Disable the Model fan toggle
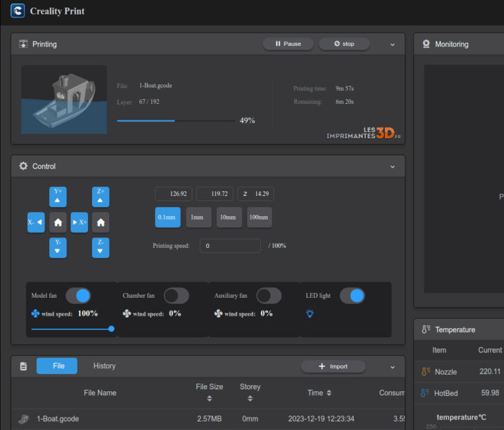The width and height of the screenshot is (504, 430). 78,296
